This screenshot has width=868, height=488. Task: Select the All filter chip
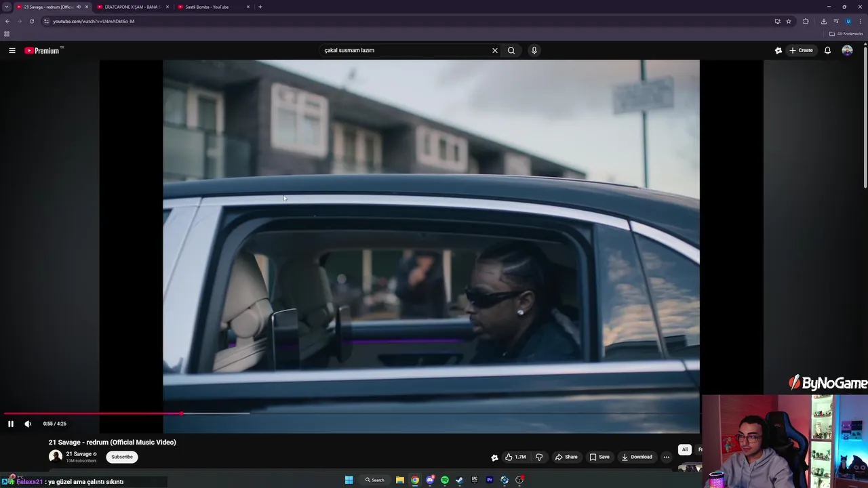685,449
